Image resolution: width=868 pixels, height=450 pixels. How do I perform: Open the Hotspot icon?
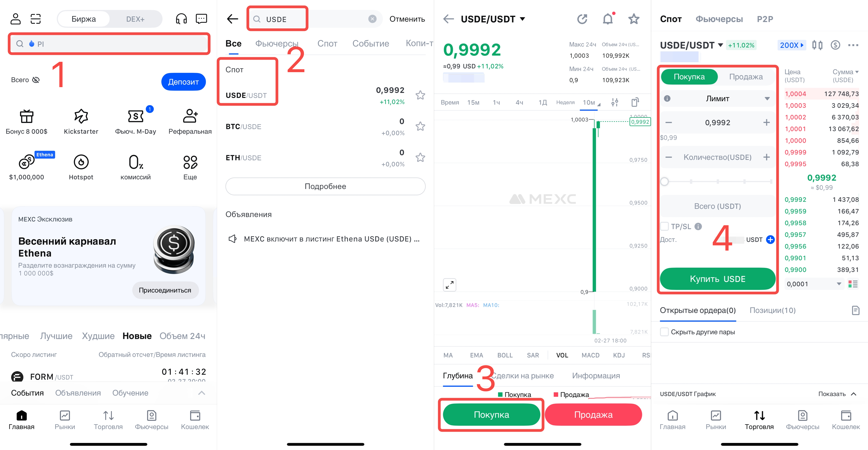(81, 162)
